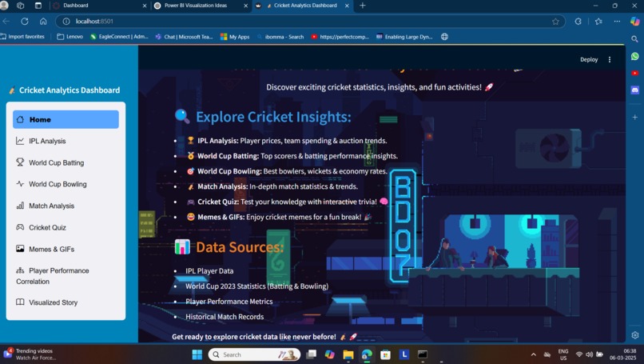Screen dimensions: 644x364
Task: Select World Cup Batting page
Action: pos(66,162)
